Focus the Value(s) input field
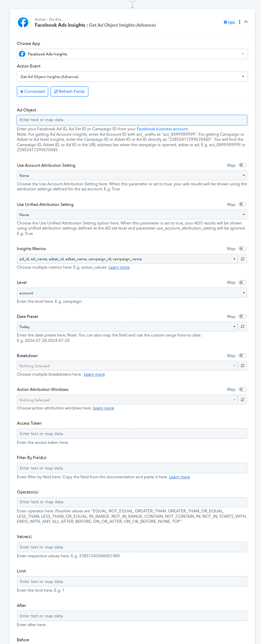The height and width of the screenshot is (644, 261). (132, 547)
